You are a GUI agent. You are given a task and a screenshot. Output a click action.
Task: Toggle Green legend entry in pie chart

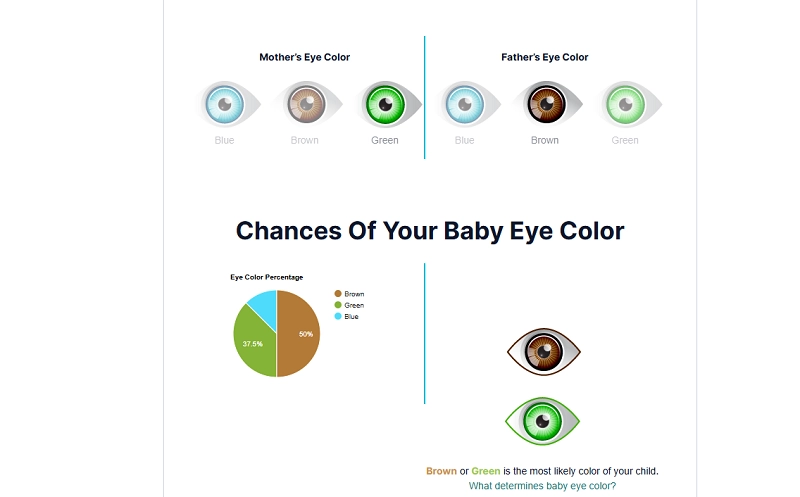pos(354,305)
